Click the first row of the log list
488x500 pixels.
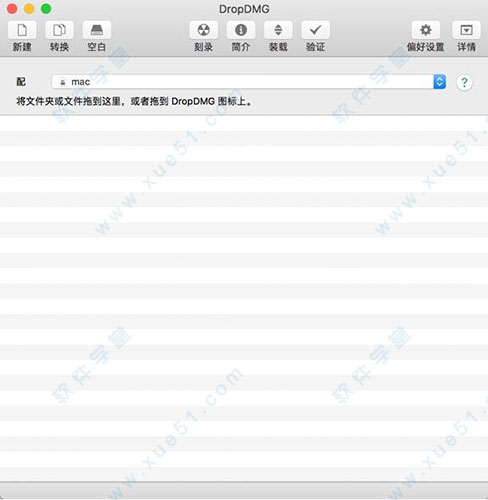[244, 123]
